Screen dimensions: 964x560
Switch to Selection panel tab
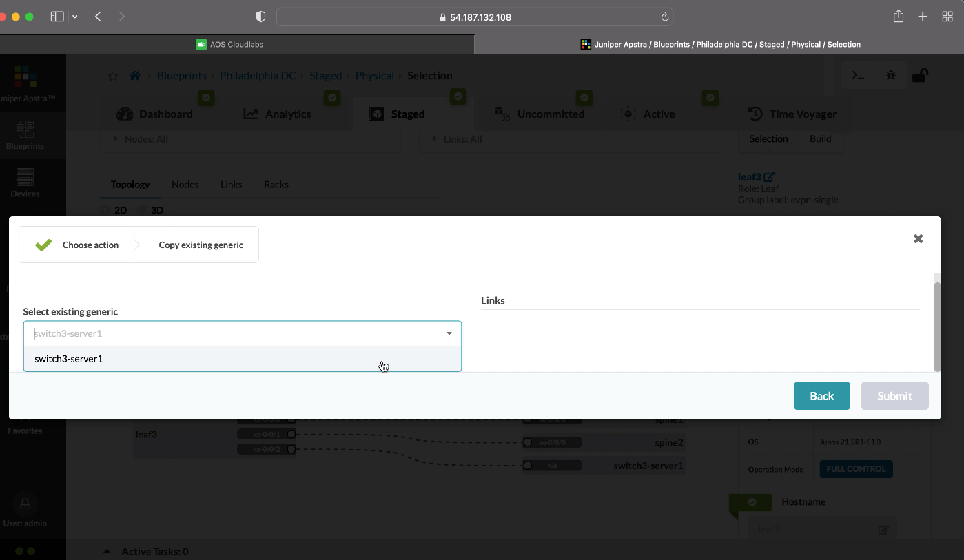click(768, 139)
